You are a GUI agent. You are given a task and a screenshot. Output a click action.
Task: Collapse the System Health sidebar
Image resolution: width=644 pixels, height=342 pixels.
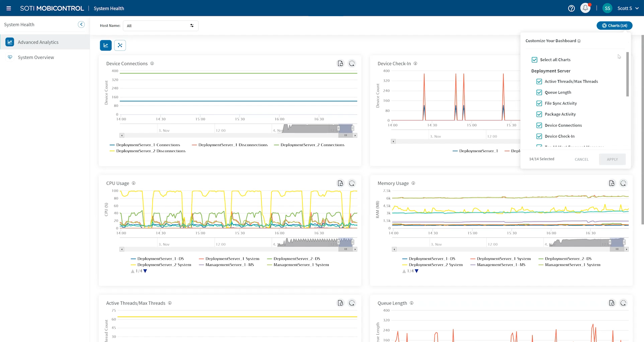point(81,25)
